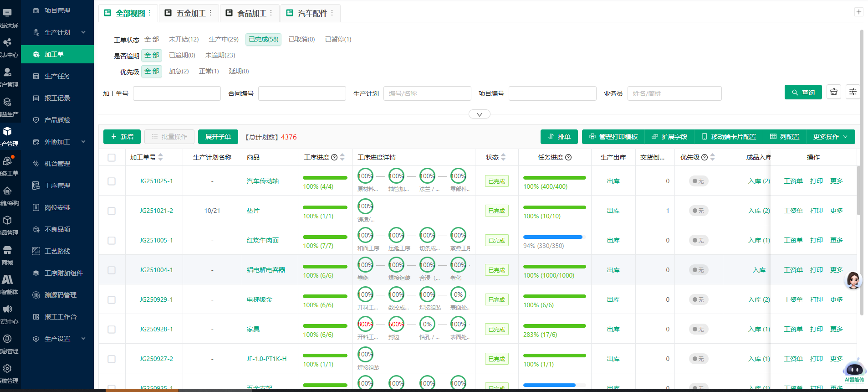Click 工资单 for order JG251021-2
Screen dimensions: 868x392
(x=793, y=211)
